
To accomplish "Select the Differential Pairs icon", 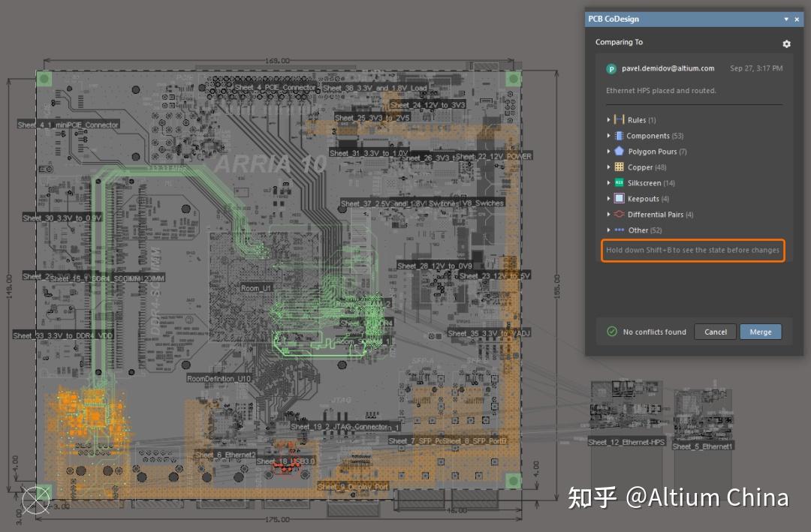I will [x=618, y=214].
